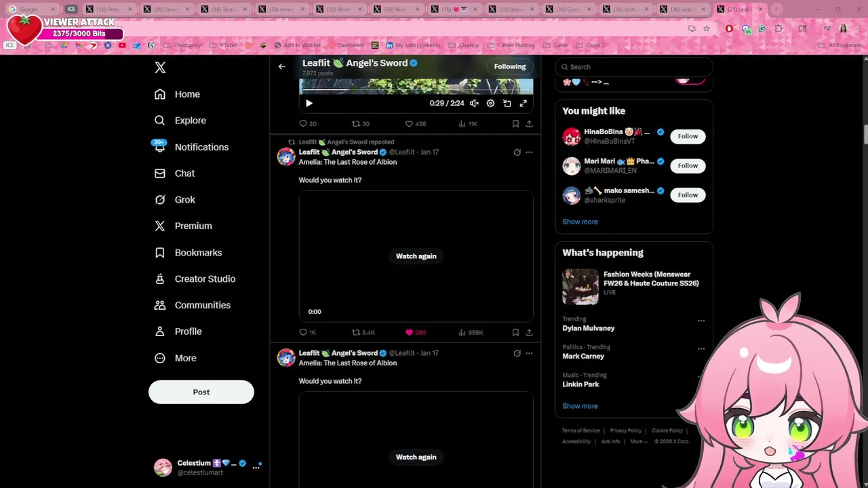Open the Mark Carney trend
The height and width of the screenshot is (488, 868).
(x=583, y=356)
